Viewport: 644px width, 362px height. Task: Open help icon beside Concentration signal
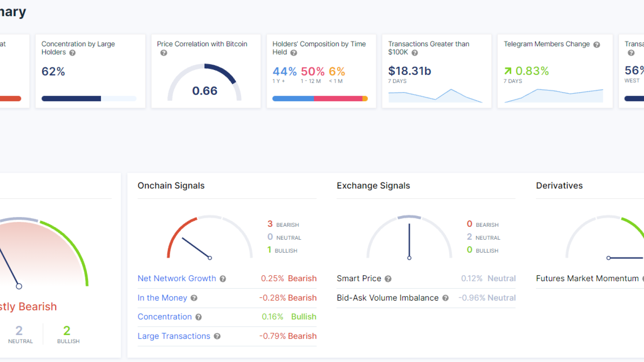tap(198, 317)
